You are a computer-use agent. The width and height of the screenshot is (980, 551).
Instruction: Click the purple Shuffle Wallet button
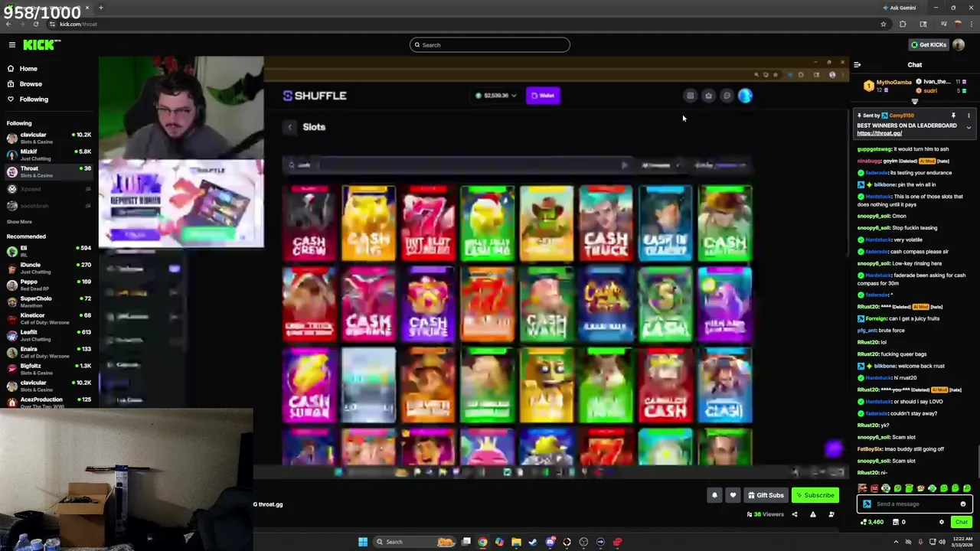tap(544, 96)
